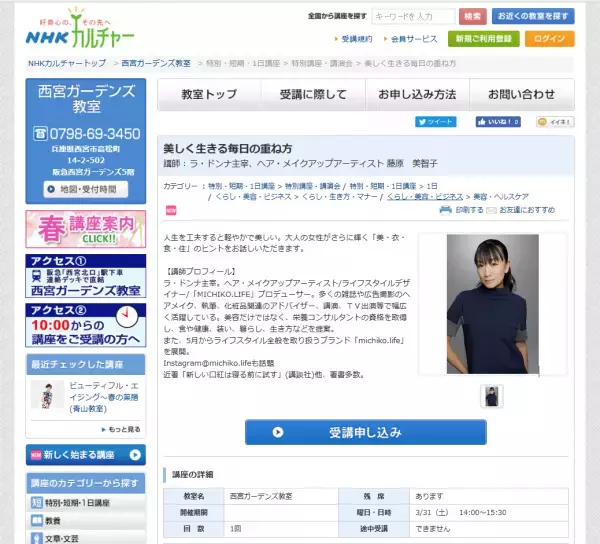Viewport: 600px width, 544px height.
Task: Select 特別講座・講演会 breadcrumb
Action: [x=322, y=64]
